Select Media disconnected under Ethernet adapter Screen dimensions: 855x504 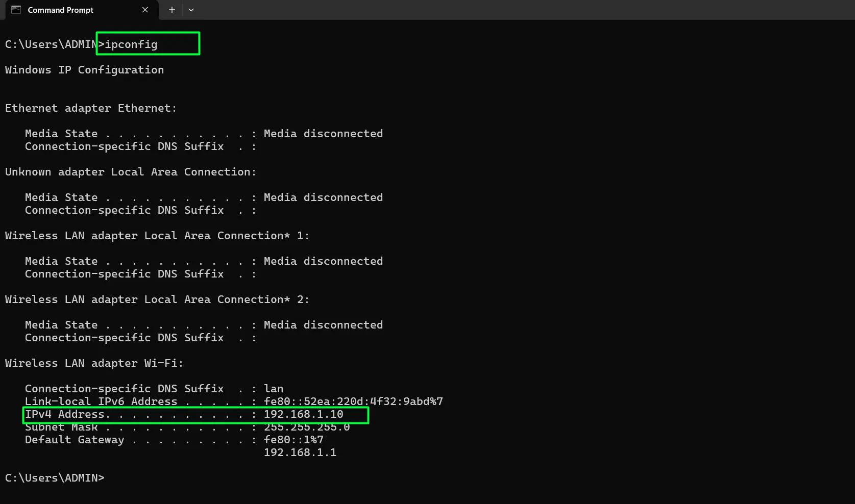pyautogui.click(x=323, y=133)
